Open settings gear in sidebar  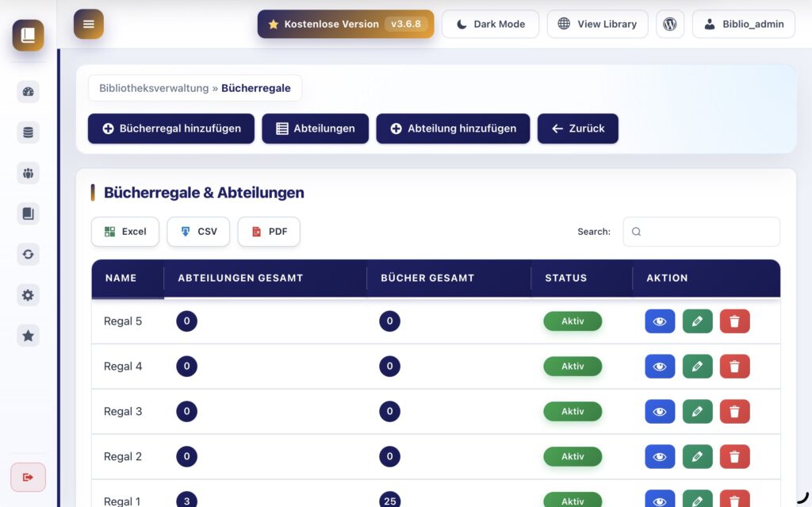(x=28, y=295)
